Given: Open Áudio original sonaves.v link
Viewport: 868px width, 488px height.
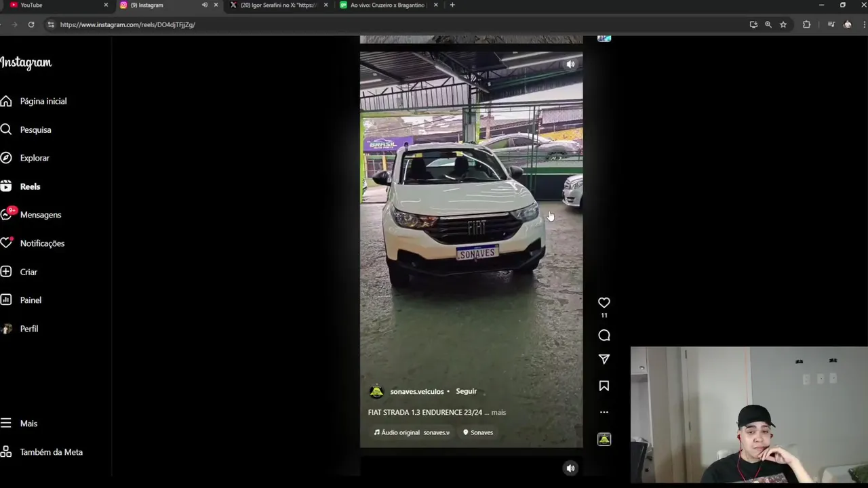Looking at the screenshot, I should click(x=412, y=432).
